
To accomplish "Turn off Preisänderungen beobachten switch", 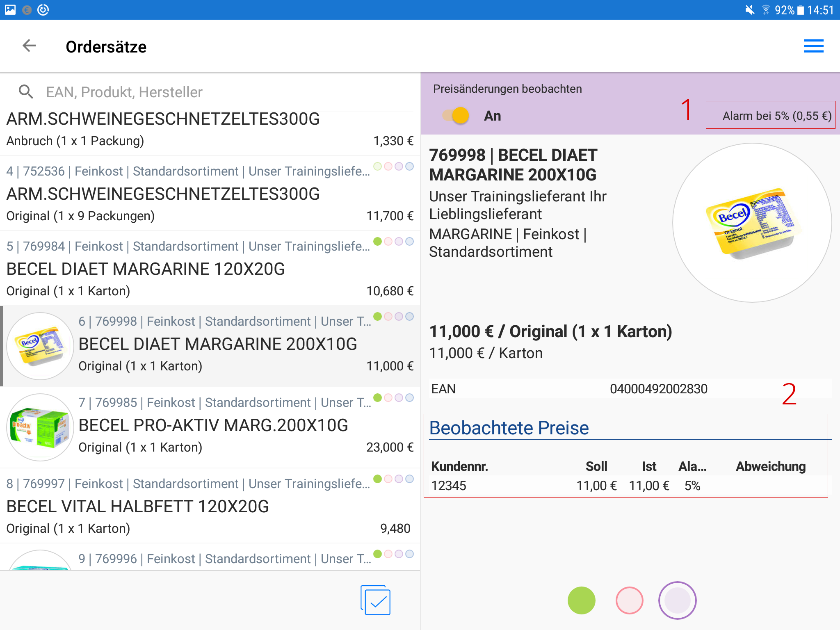I will (x=456, y=116).
